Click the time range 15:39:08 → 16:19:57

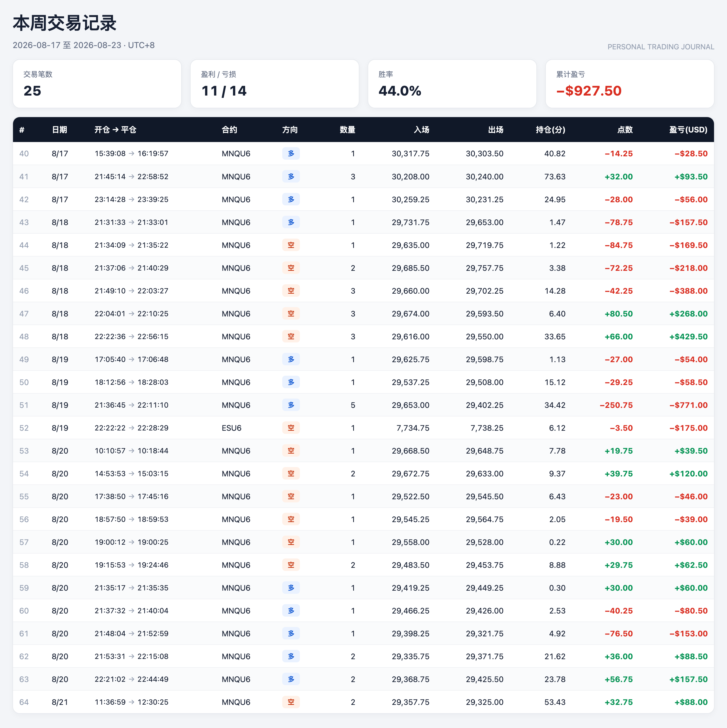coord(132,154)
